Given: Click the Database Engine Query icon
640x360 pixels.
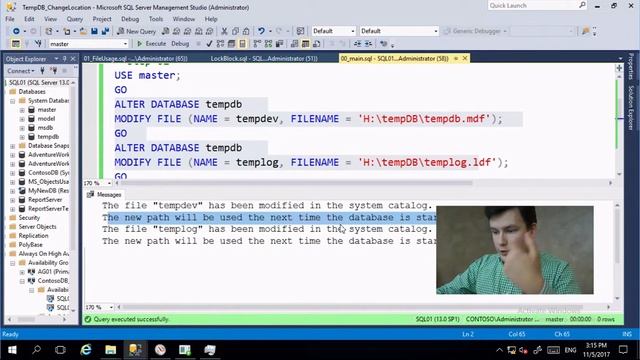Looking at the screenshot, I should (x=165, y=31).
